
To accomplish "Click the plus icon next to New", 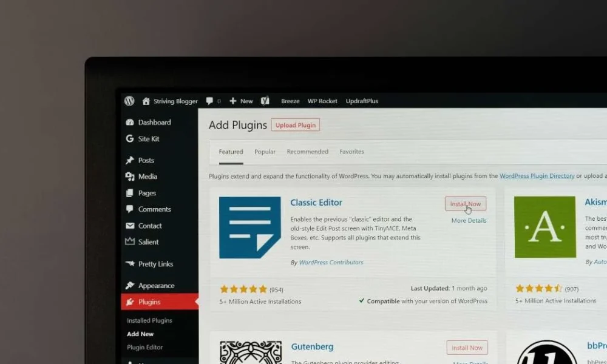I will [232, 101].
